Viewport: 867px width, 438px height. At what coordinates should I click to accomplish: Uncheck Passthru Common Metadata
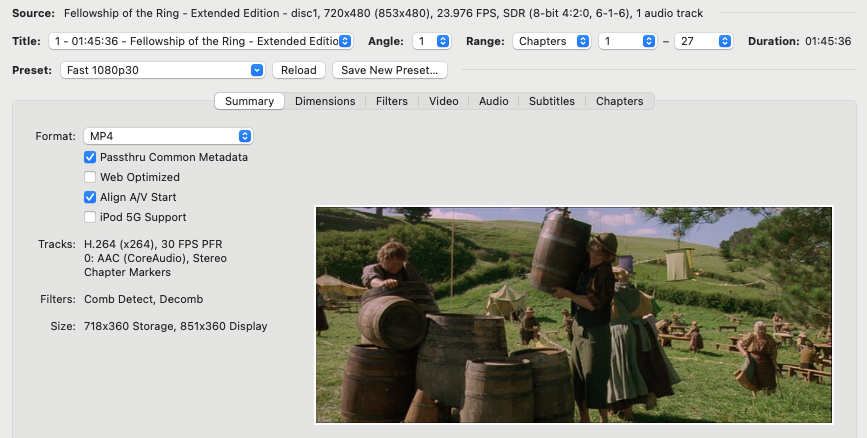[x=90, y=157]
